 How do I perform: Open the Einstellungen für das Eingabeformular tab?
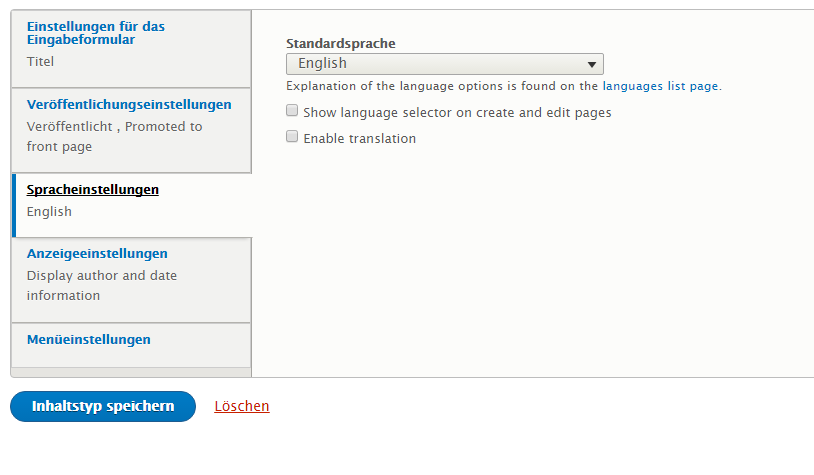[x=95, y=32]
